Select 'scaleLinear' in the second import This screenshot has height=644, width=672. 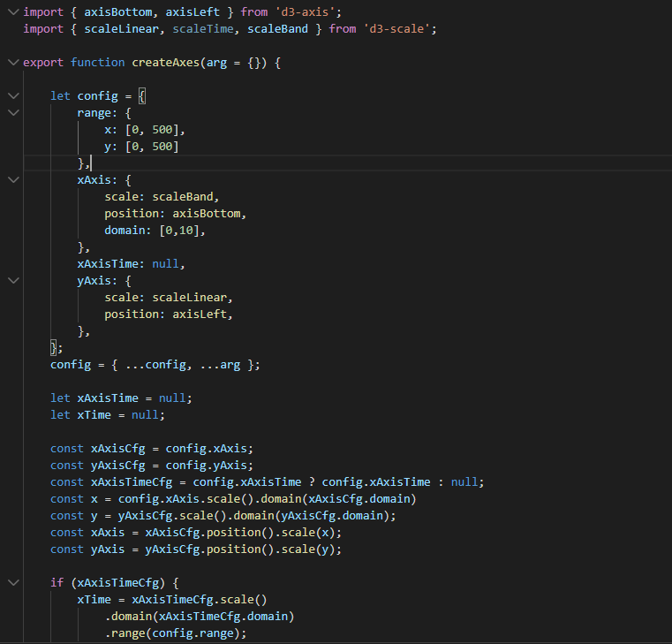(x=121, y=29)
